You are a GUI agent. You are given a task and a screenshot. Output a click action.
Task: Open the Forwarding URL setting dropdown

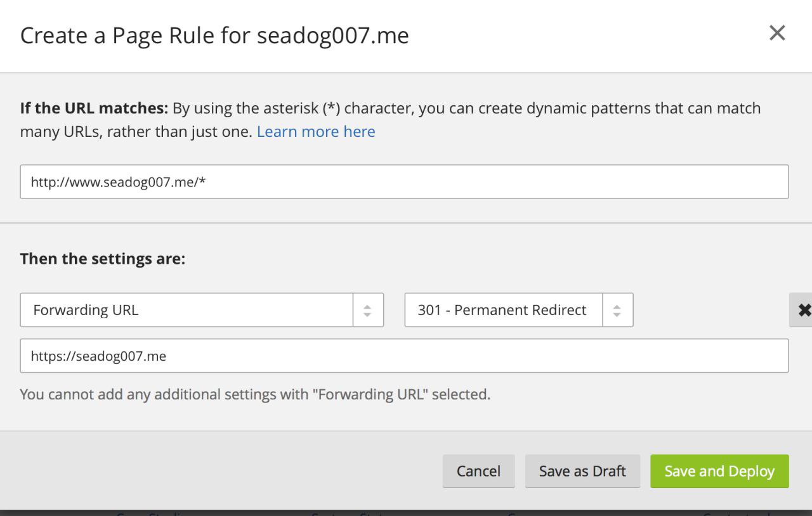tap(187, 310)
